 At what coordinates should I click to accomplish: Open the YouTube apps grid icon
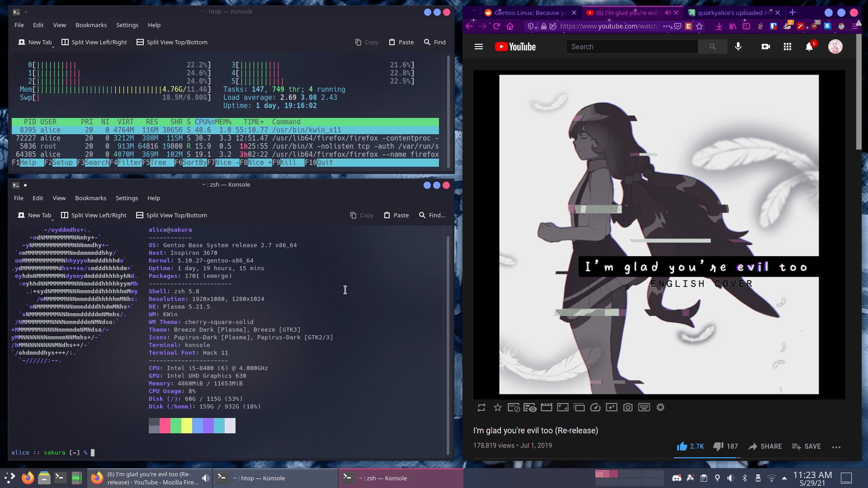point(787,47)
